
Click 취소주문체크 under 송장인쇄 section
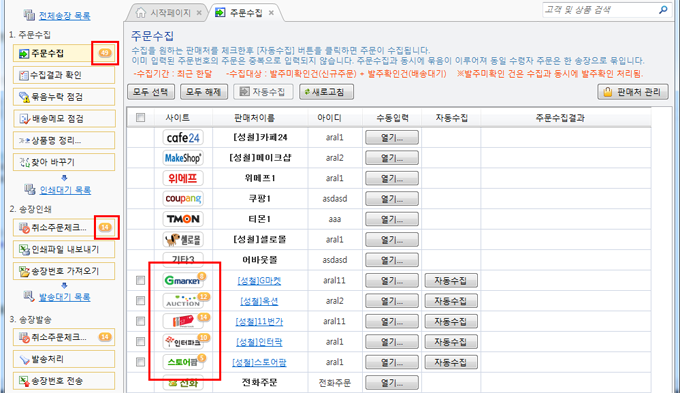pos(64,228)
